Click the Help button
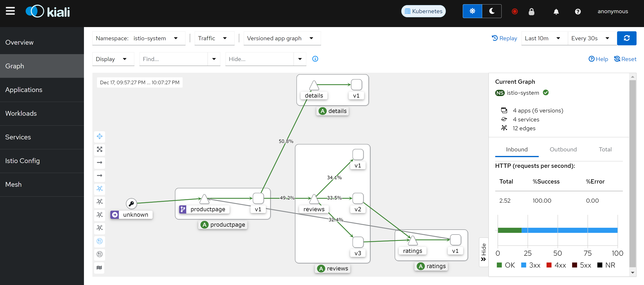Image resolution: width=644 pixels, height=285 pixels. [598, 59]
